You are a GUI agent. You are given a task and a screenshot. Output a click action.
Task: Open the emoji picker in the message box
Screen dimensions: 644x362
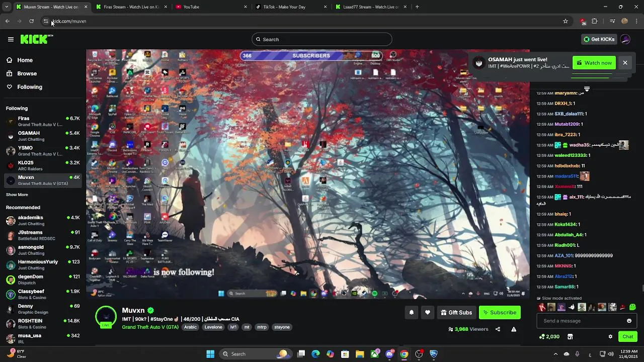629,321
